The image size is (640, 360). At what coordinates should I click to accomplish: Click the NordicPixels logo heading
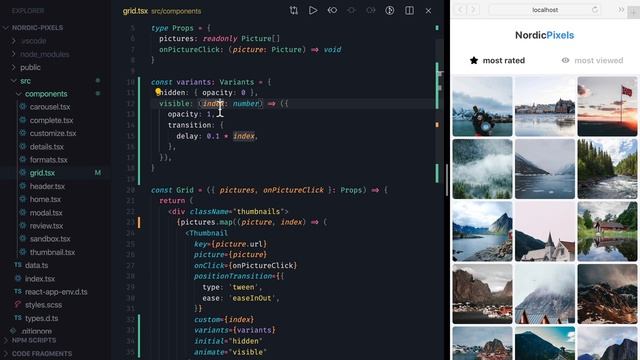[x=544, y=35]
